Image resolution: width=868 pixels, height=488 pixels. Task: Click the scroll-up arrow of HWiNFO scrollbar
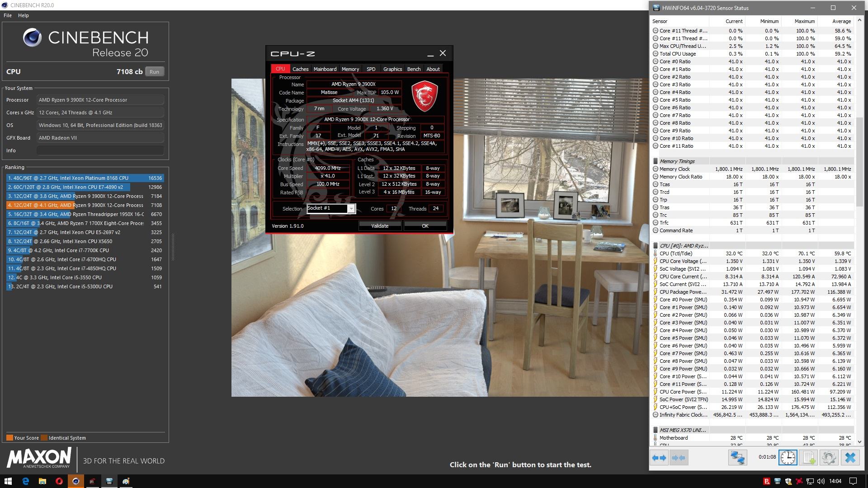860,20
